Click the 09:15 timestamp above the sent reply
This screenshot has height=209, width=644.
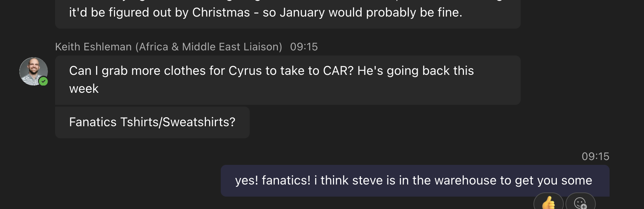(x=595, y=157)
